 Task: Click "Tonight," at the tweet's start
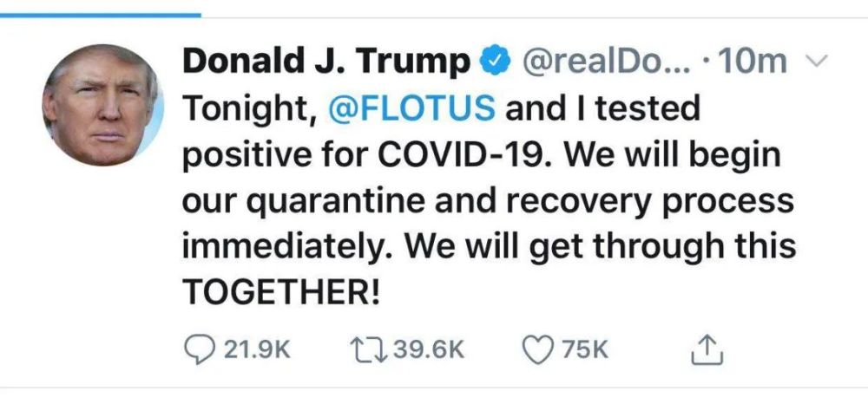point(250,109)
